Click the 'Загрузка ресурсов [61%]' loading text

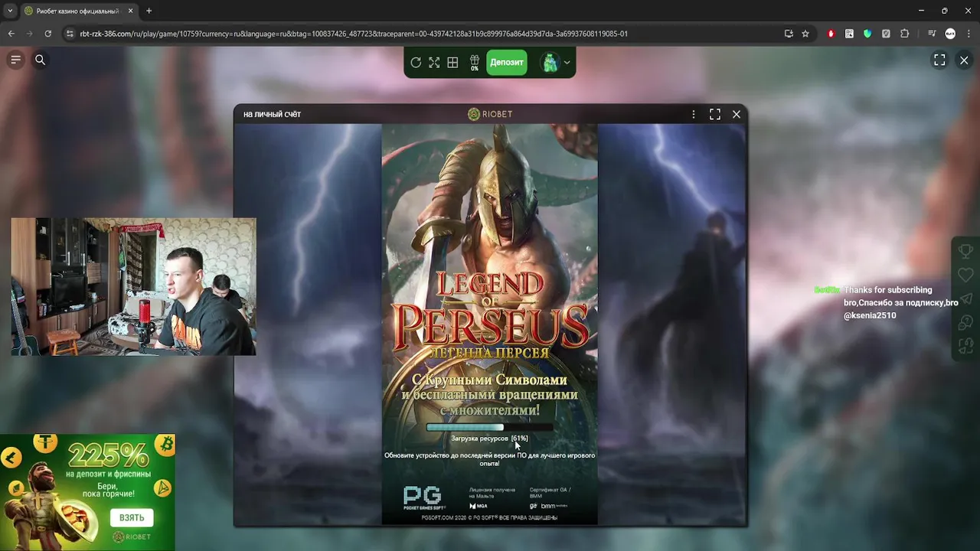tap(489, 439)
